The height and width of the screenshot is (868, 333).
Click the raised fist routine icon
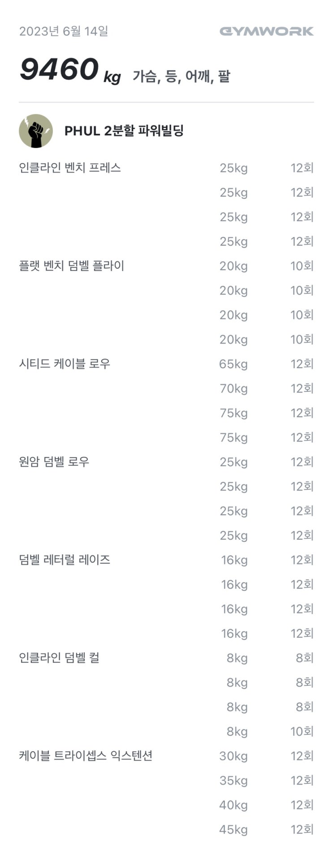coord(36,131)
